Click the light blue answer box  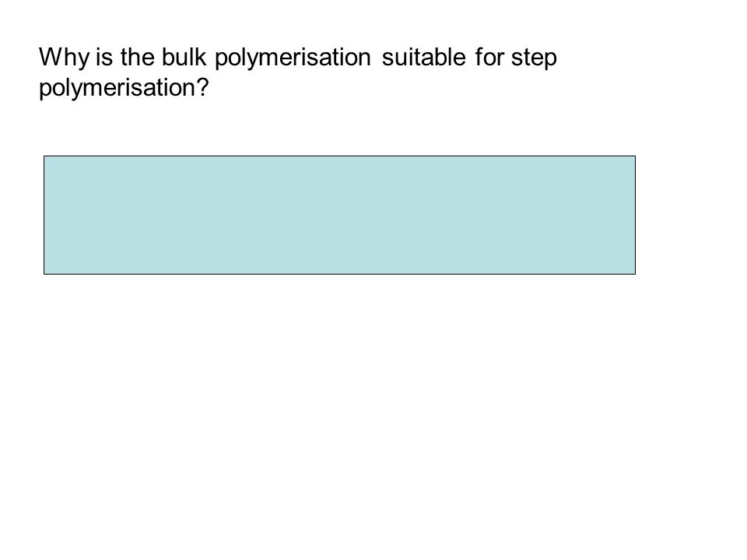click(340, 215)
